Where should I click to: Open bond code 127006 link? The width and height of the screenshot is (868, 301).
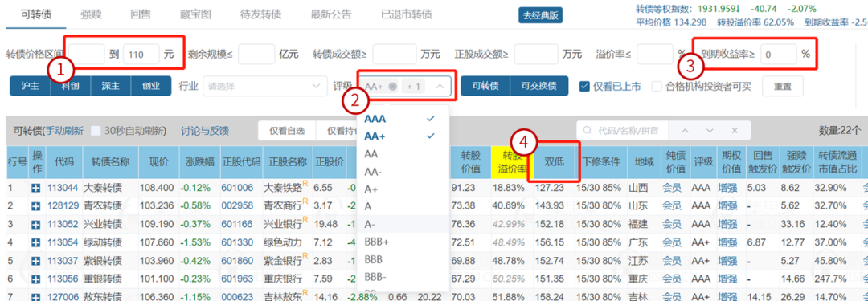pyautogui.click(x=63, y=296)
